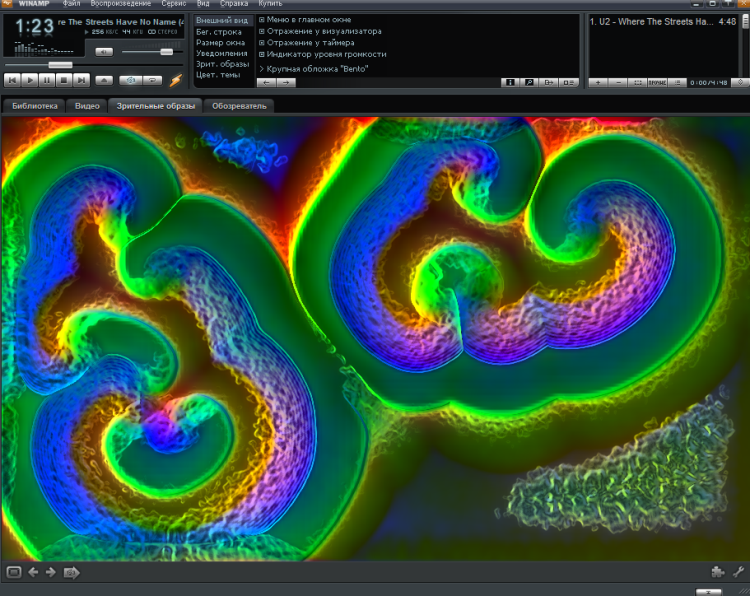The width and height of the screenshot is (750, 596).
Task: Click the song seek position slider
Action: (60, 65)
